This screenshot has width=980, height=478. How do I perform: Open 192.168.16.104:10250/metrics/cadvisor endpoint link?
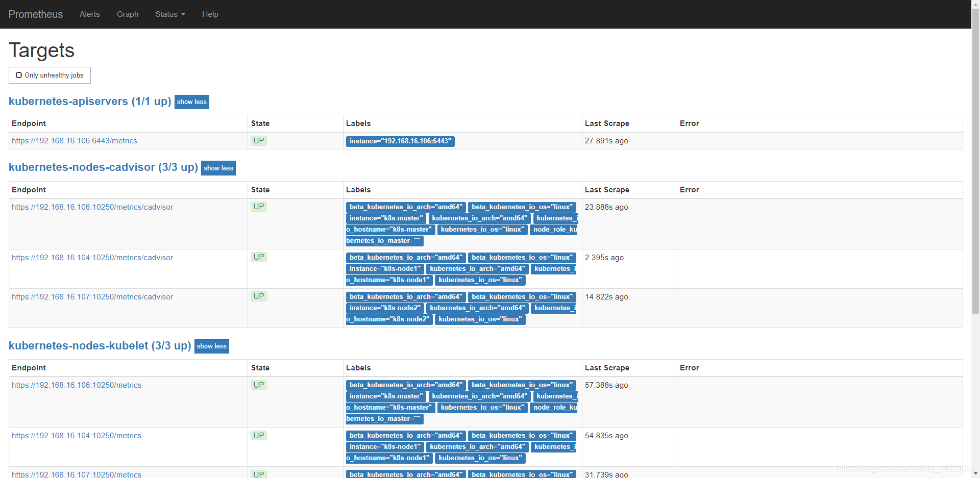(x=92, y=258)
